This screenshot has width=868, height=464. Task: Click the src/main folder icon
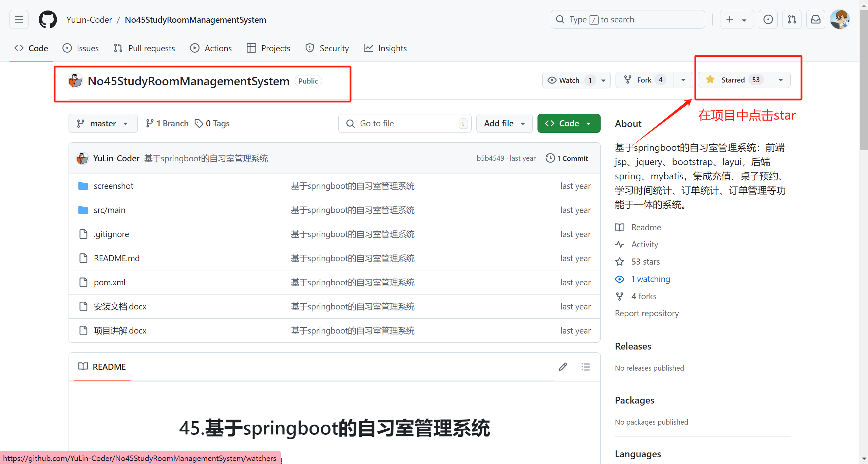click(x=83, y=210)
